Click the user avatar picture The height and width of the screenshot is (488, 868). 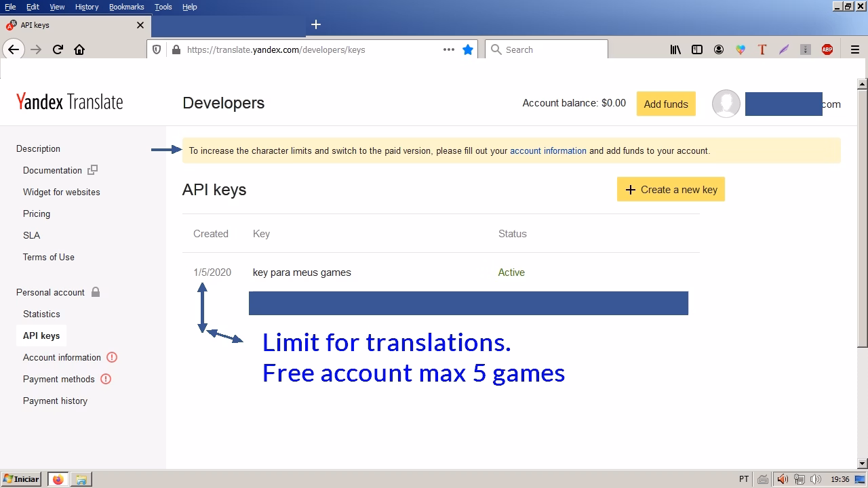click(x=726, y=104)
